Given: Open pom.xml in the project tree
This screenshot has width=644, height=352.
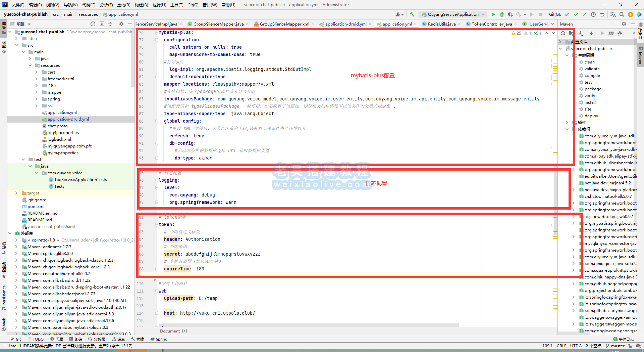Looking at the screenshot, I should tap(36, 207).
